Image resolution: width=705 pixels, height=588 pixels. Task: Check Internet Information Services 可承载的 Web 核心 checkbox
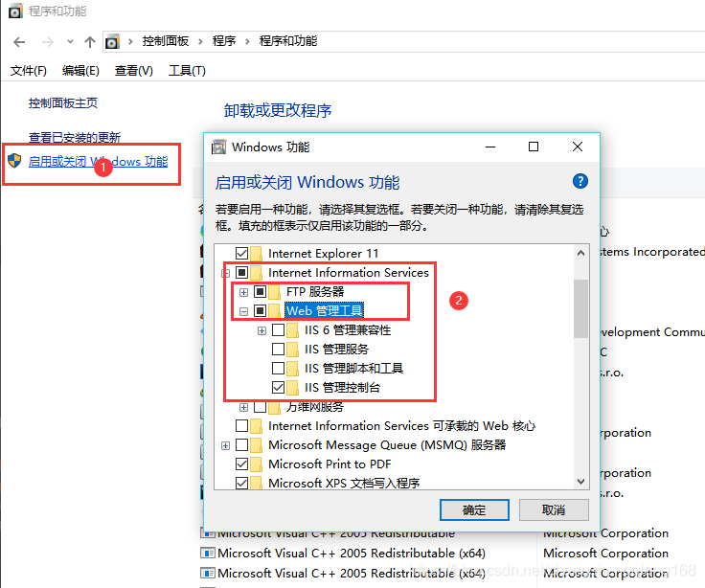[242, 425]
